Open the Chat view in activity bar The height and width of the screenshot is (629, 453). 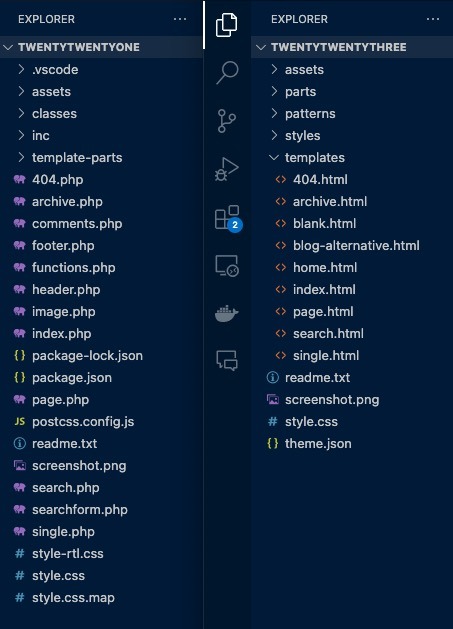[x=227, y=360]
